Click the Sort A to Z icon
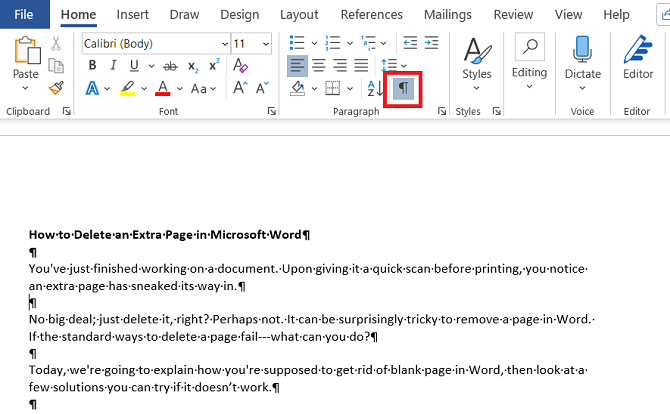The image size is (670, 414). [x=375, y=89]
